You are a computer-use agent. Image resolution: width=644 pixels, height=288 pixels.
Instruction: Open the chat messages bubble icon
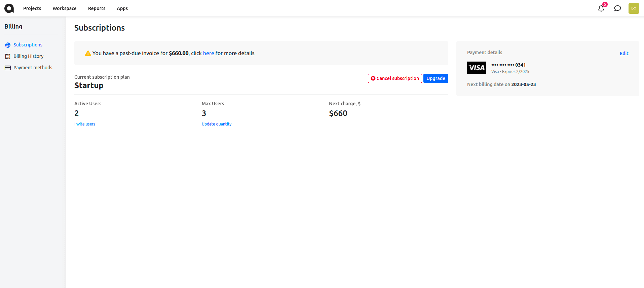pyautogui.click(x=617, y=8)
